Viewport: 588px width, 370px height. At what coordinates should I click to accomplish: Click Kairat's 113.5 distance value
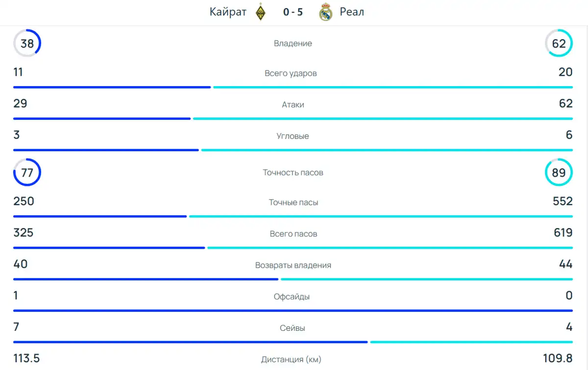26,358
